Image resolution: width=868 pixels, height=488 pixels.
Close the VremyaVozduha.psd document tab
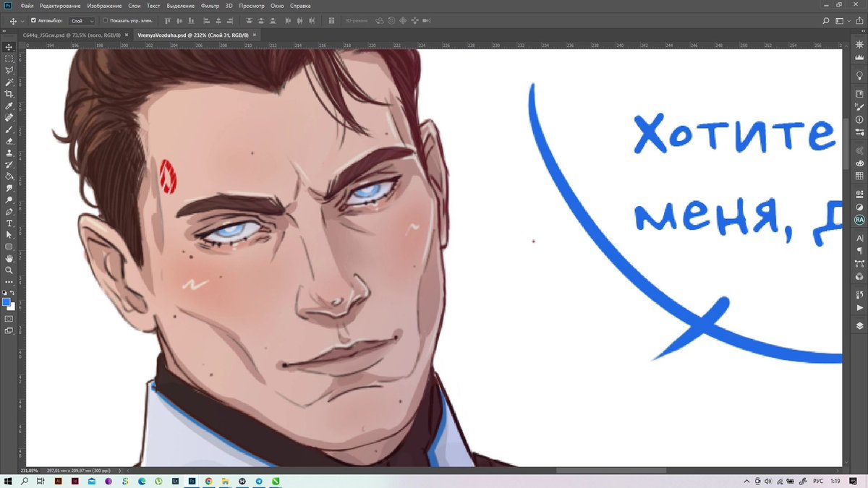(255, 34)
